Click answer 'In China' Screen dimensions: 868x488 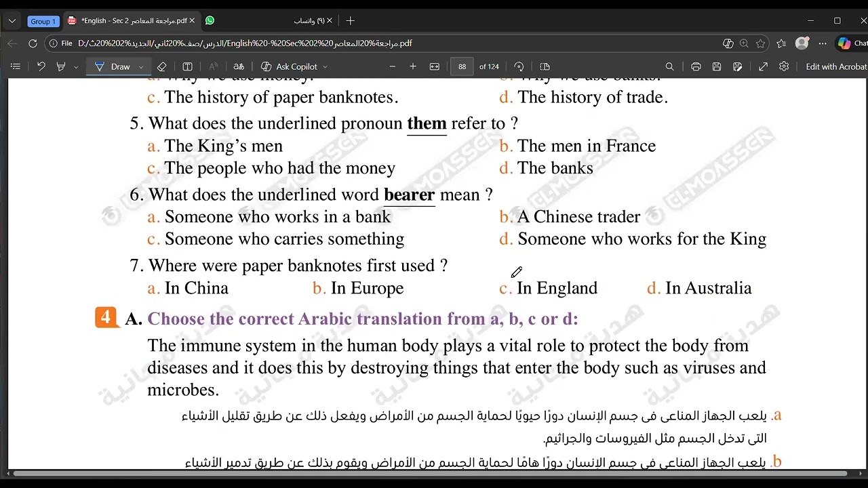click(x=196, y=288)
